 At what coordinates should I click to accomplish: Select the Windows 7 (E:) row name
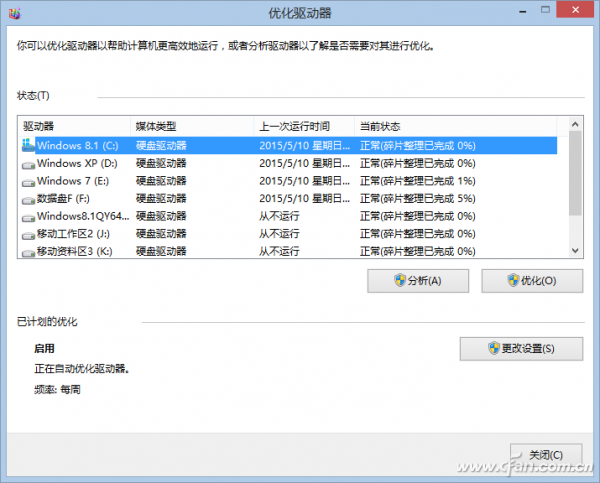pos(73,181)
